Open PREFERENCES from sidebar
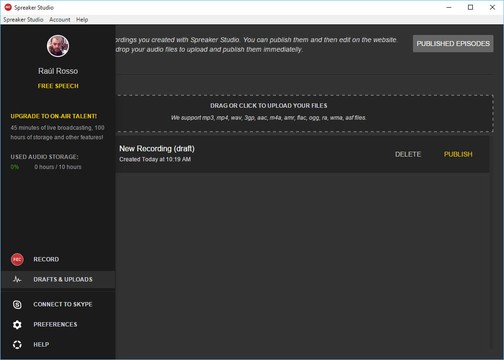The image size is (504, 360). 55,324
